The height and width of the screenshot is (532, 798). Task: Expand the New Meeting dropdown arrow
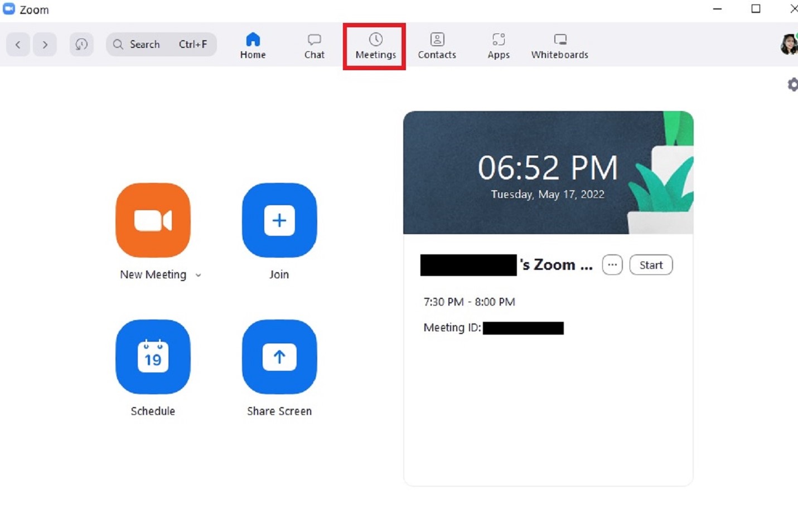pyautogui.click(x=198, y=275)
